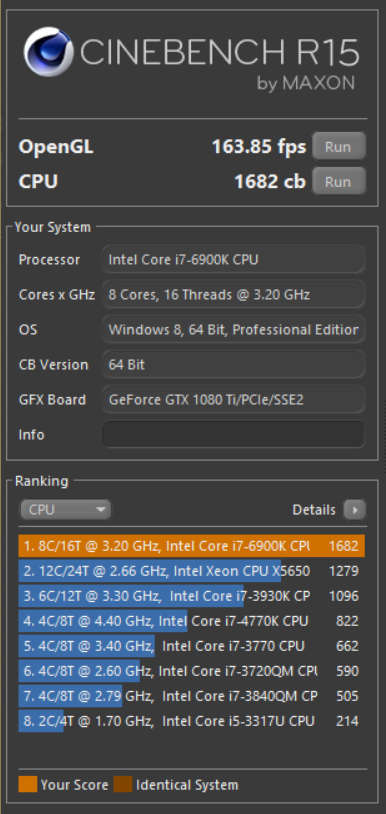Click the Cores x GHz value field
The width and height of the screenshot is (386, 814).
point(233,294)
